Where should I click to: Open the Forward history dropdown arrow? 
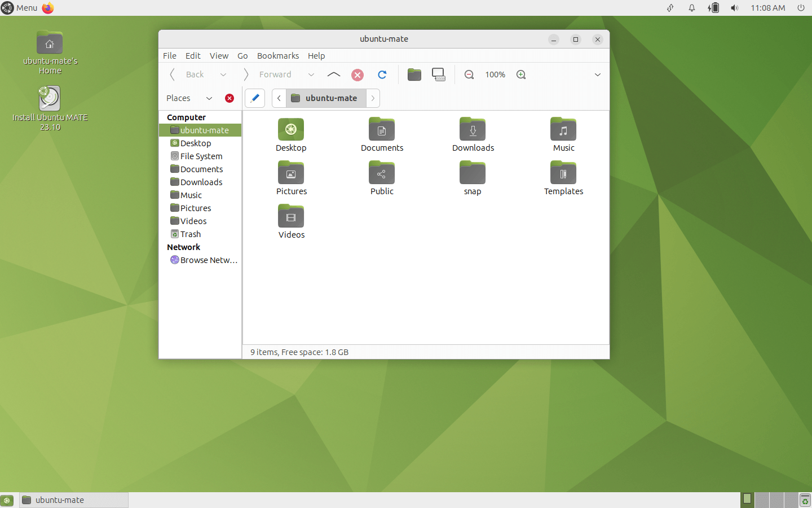point(311,75)
